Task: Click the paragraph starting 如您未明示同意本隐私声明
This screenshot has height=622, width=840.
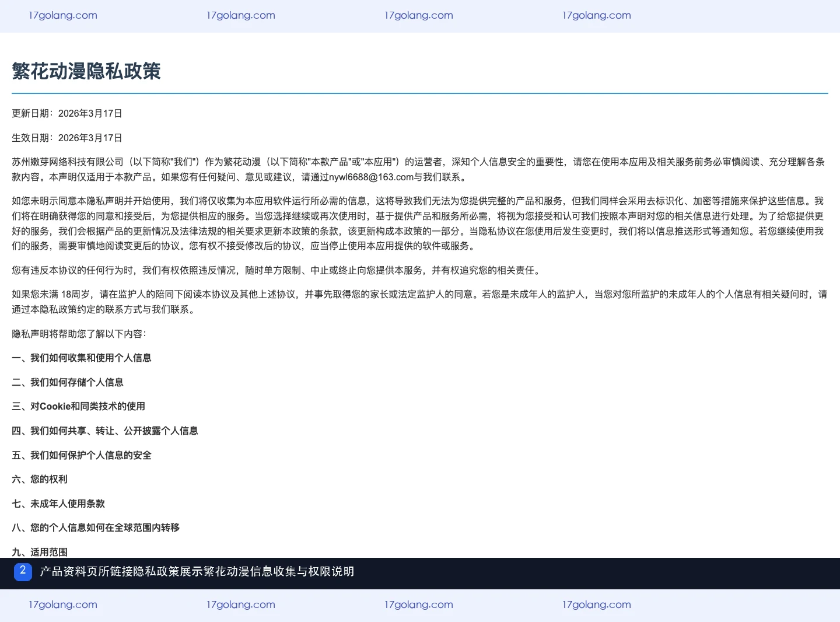Action: 419,223
